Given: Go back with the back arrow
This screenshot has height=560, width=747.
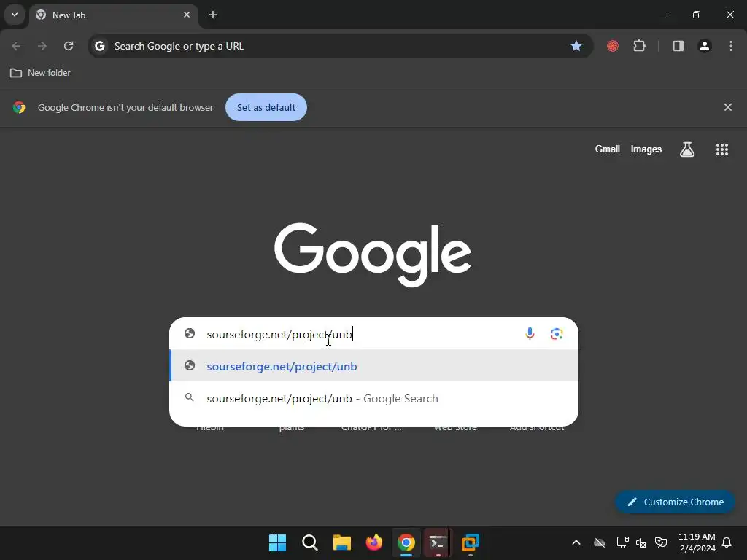Looking at the screenshot, I should click(16, 46).
